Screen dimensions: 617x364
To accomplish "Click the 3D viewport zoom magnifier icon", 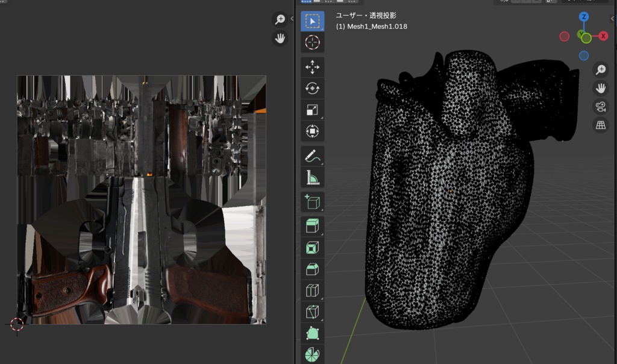I will [x=601, y=70].
